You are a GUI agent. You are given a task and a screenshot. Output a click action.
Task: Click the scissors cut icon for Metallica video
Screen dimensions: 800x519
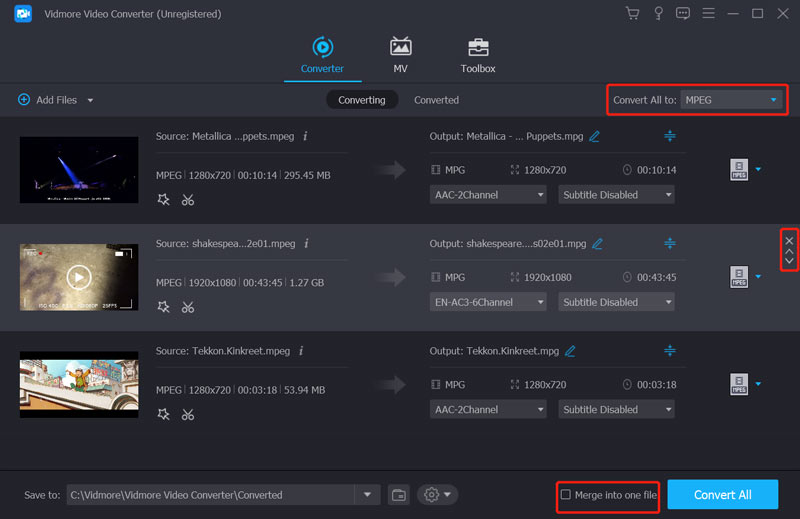coord(187,200)
